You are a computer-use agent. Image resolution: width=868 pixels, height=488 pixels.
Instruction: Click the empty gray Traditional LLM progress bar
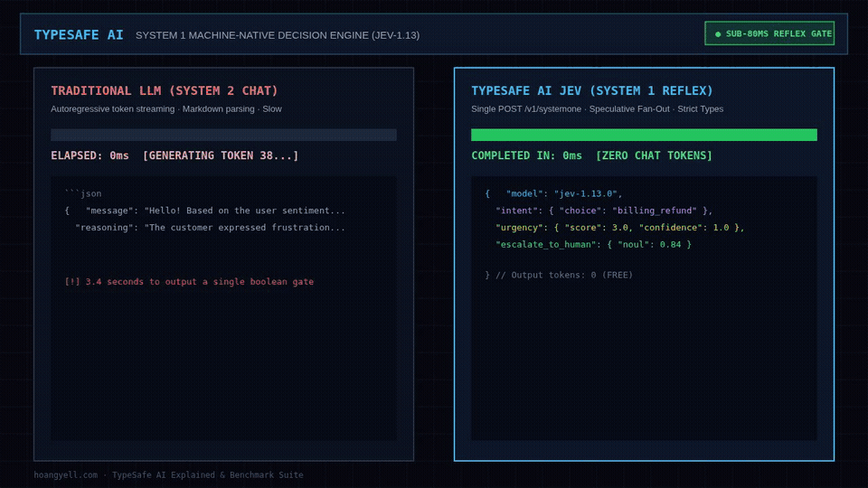223,135
